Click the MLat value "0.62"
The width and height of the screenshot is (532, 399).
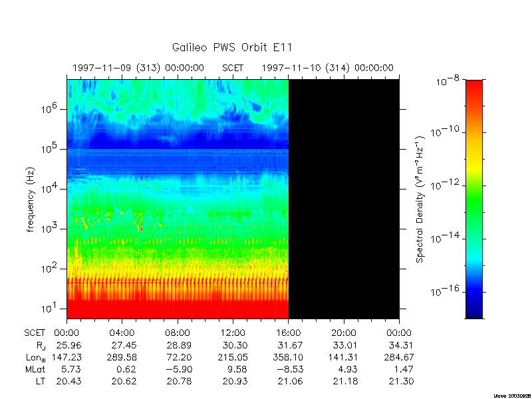[x=126, y=369]
